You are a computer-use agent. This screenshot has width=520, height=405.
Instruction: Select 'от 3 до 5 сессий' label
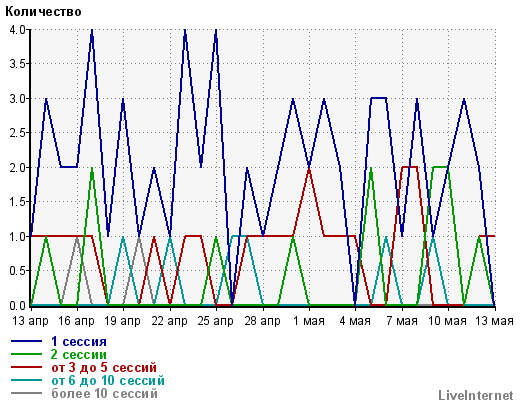(104, 367)
